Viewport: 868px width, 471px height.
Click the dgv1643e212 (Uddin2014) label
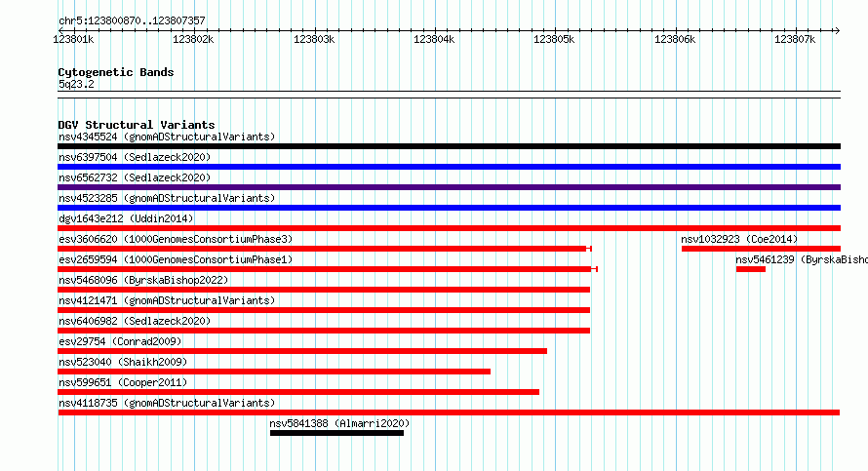pos(126,218)
